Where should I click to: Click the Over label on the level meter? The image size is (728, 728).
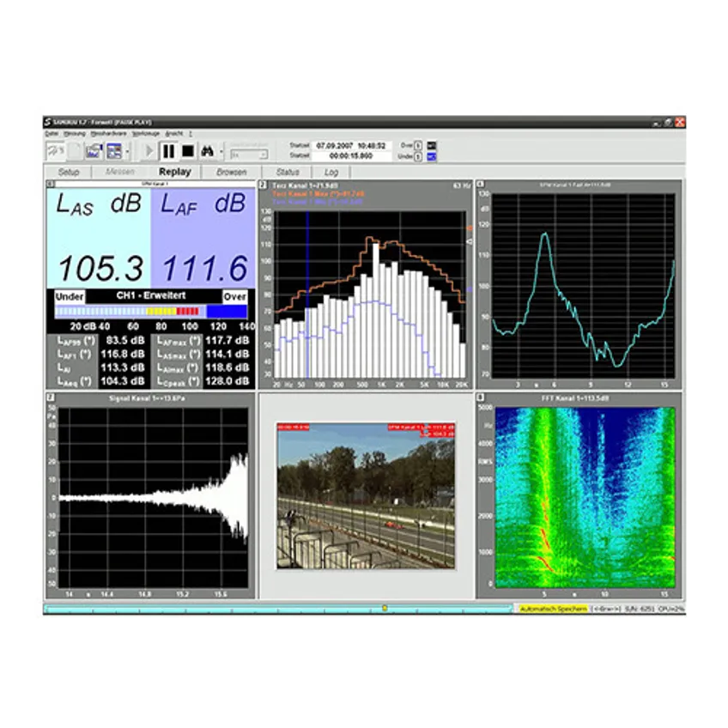(234, 297)
